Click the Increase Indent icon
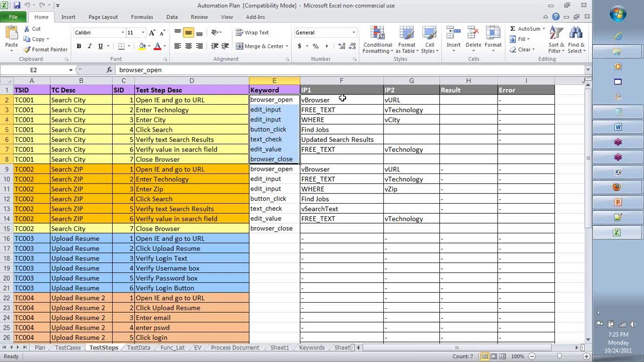Image resolution: width=644 pixels, height=362 pixels. 225,46
